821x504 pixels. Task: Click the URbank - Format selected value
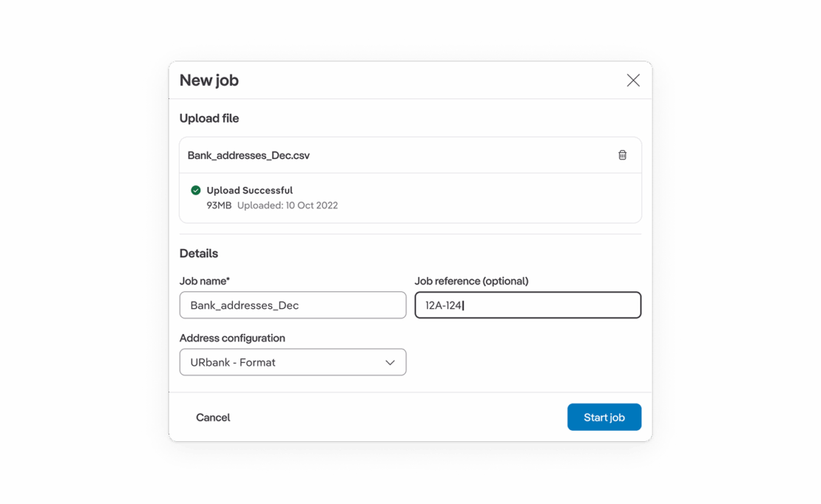[x=233, y=363]
